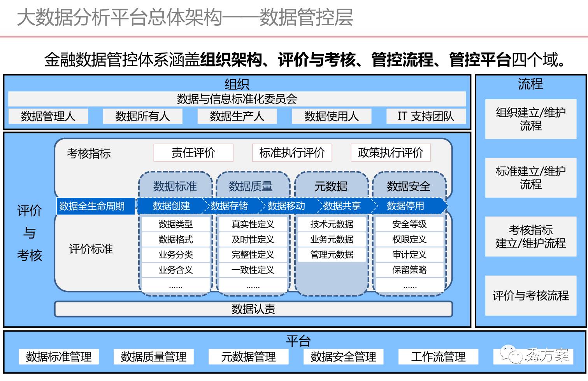Select the 数据管理人 box
The height and width of the screenshot is (381, 588).
pos(48,116)
